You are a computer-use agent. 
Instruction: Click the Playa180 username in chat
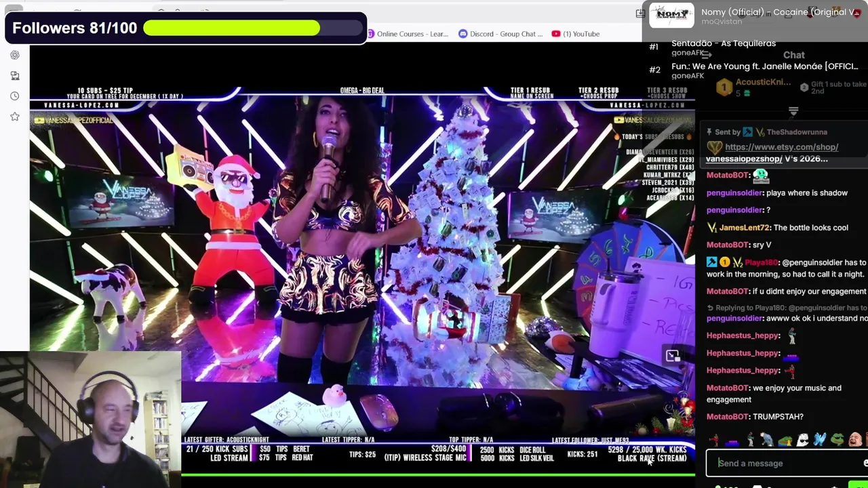click(761, 262)
